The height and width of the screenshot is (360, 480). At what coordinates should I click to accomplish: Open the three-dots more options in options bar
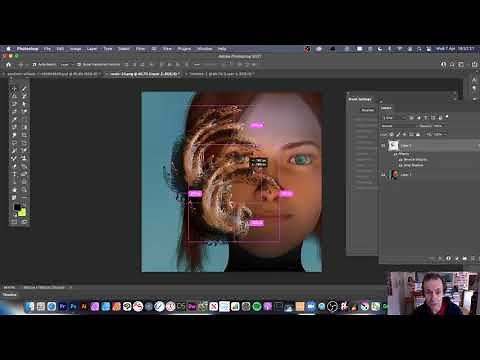pyautogui.click(x=197, y=64)
